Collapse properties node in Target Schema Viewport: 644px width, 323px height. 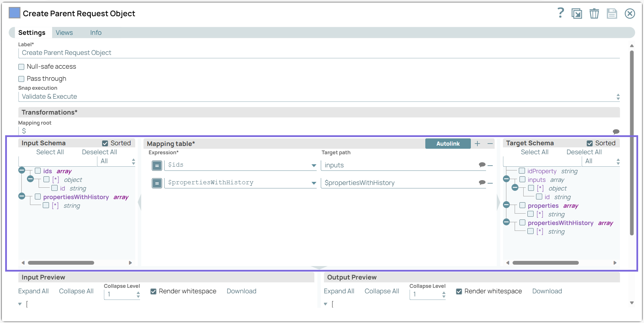[x=506, y=205]
